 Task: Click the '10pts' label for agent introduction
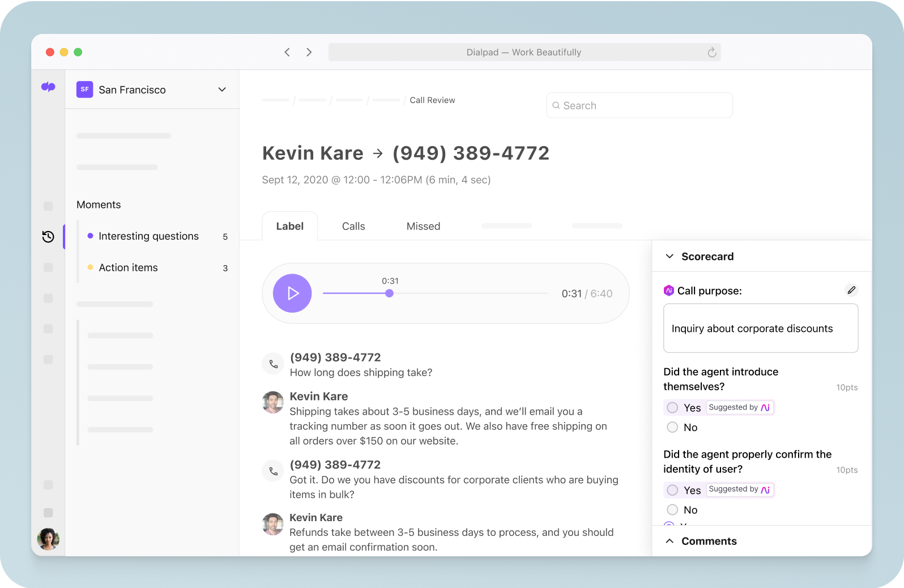point(847,387)
